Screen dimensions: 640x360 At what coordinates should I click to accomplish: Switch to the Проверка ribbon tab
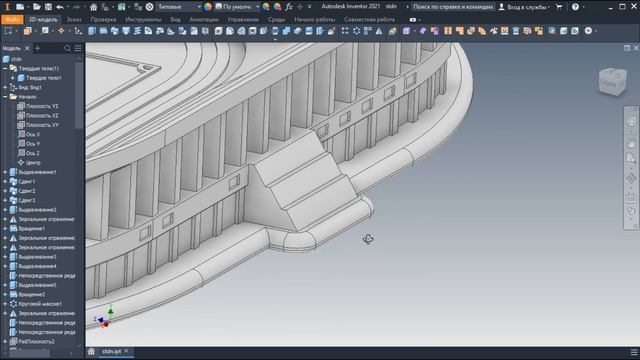103,20
